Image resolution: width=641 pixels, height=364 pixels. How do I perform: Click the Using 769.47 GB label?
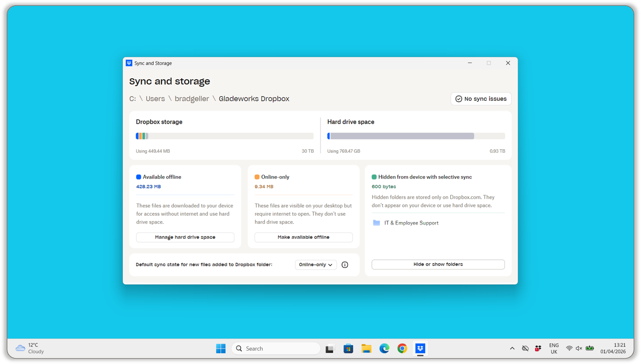343,151
